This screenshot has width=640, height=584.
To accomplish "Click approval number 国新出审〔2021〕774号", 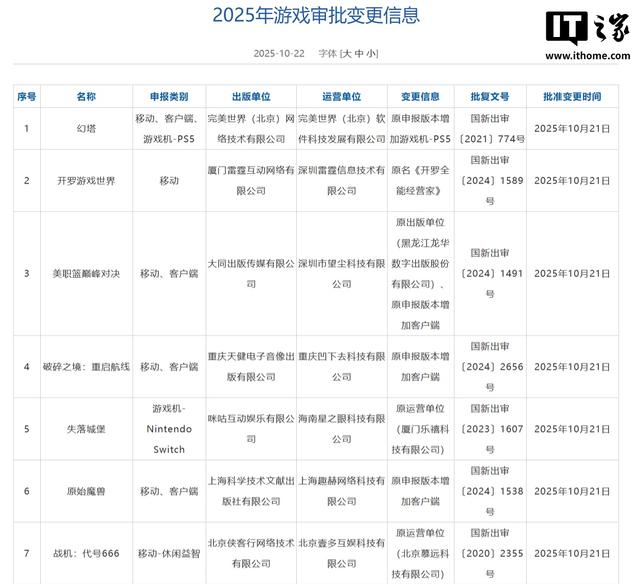I will (x=490, y=129).
